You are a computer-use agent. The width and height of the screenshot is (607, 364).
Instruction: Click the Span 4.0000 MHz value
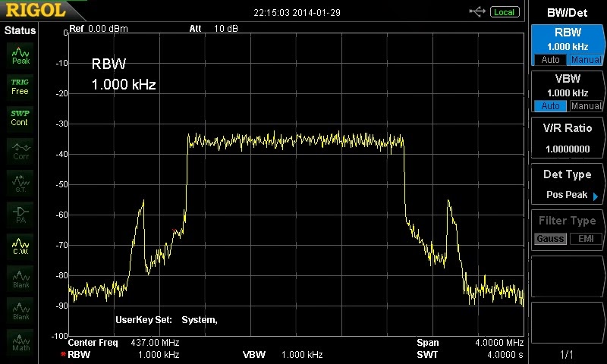[x=499, y=342]
